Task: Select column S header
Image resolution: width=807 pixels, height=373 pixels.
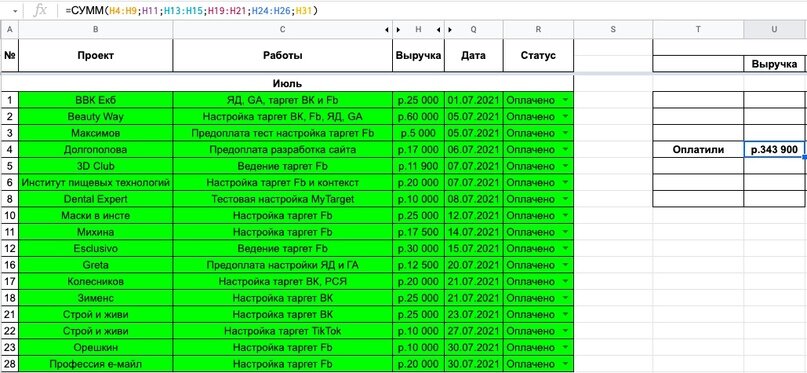Action: pos(613,30)
